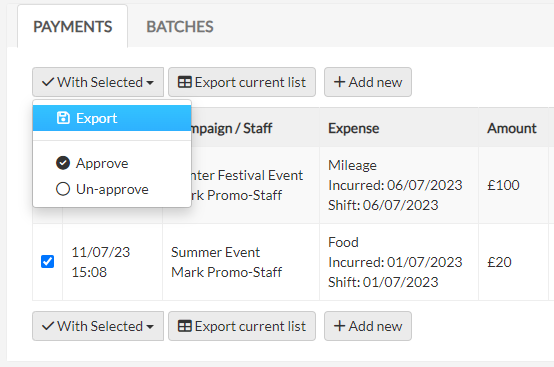Click the top Export current list button
The width and height of the screenshot is (554, 367).
[242, 82]
